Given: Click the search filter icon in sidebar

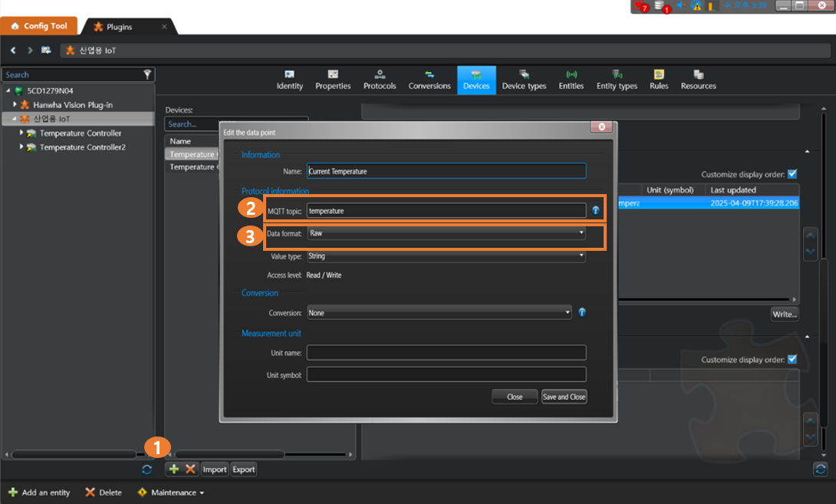Looking at the screenshot, I should point(147,74).
